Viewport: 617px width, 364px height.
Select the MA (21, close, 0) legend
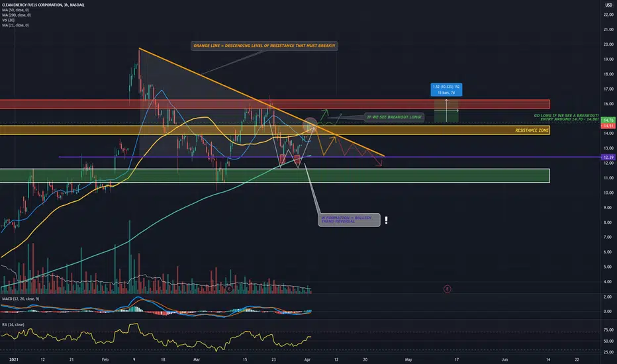pyautogui.click(x=15, y=25)
